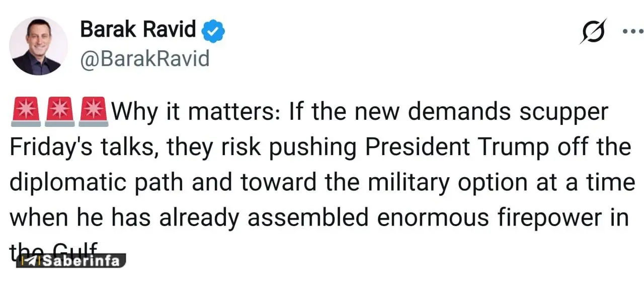Image resolution: width=644 pixels, height=283 pixels.
Task: Click the third red siren emoji
Action: (94, 112)
